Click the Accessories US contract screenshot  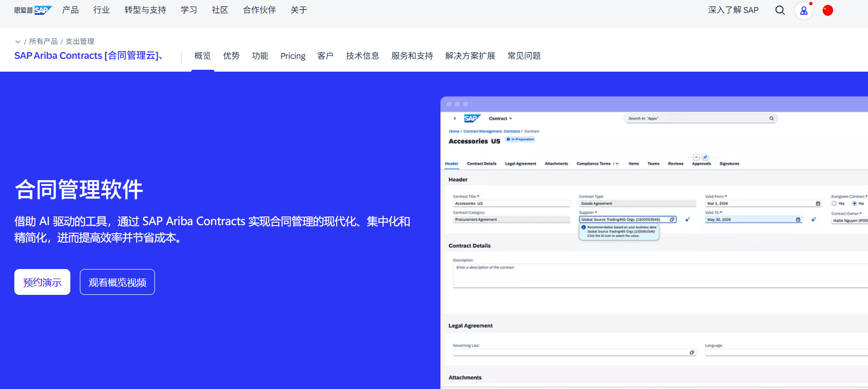coord(654,243)
